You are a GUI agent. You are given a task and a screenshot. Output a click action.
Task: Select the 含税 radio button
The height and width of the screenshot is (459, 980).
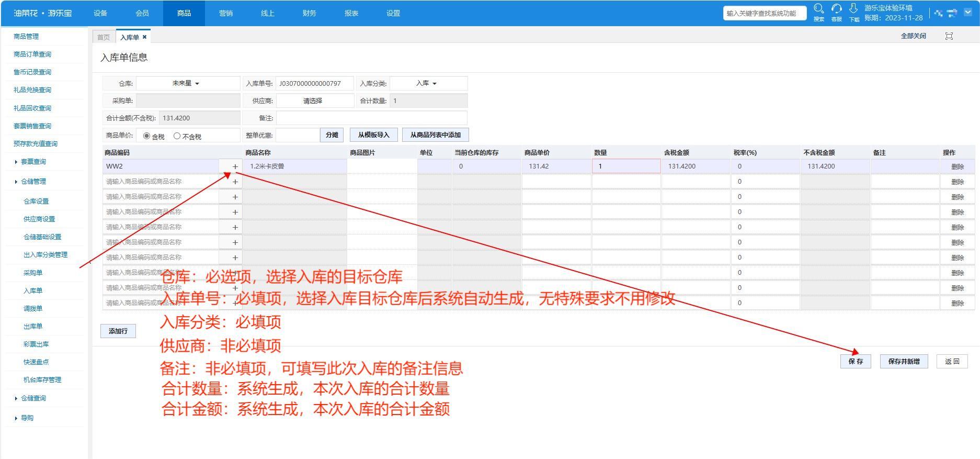pos(146,136)
